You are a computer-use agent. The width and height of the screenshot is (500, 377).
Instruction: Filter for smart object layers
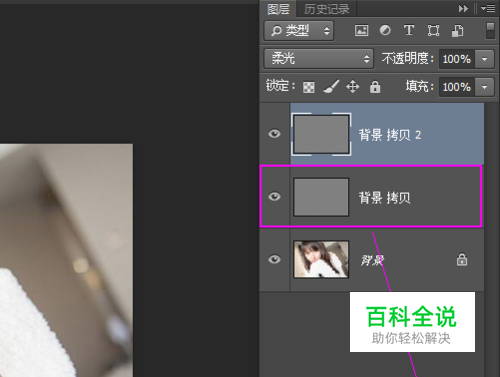tap(457, 31)
